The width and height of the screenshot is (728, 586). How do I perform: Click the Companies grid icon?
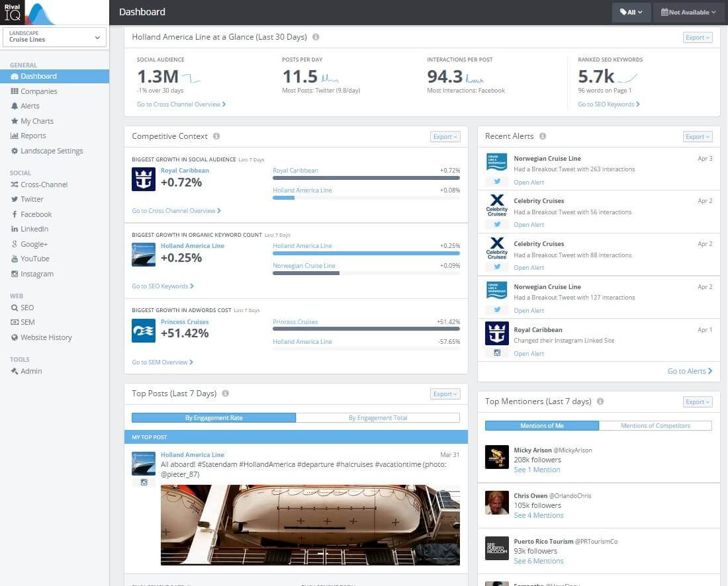pos(15,91)
